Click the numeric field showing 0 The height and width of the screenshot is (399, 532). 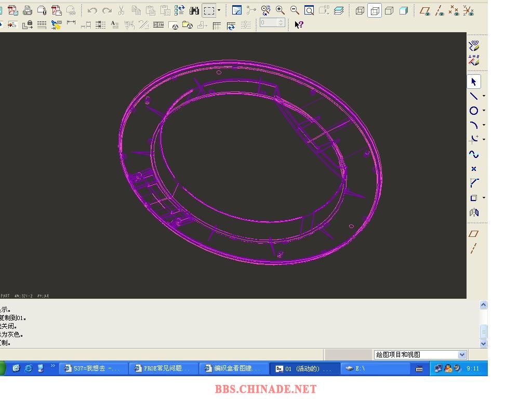coord(269,23)
